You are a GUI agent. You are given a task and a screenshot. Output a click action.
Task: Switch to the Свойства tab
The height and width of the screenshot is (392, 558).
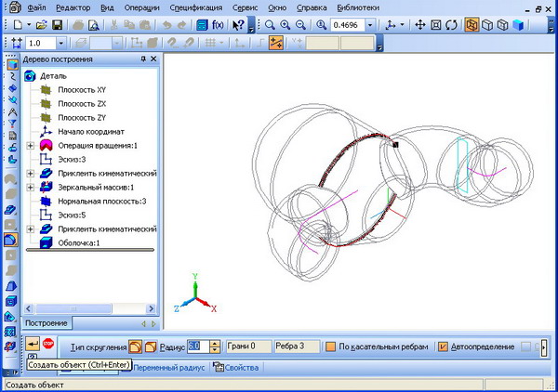point(236,367)
